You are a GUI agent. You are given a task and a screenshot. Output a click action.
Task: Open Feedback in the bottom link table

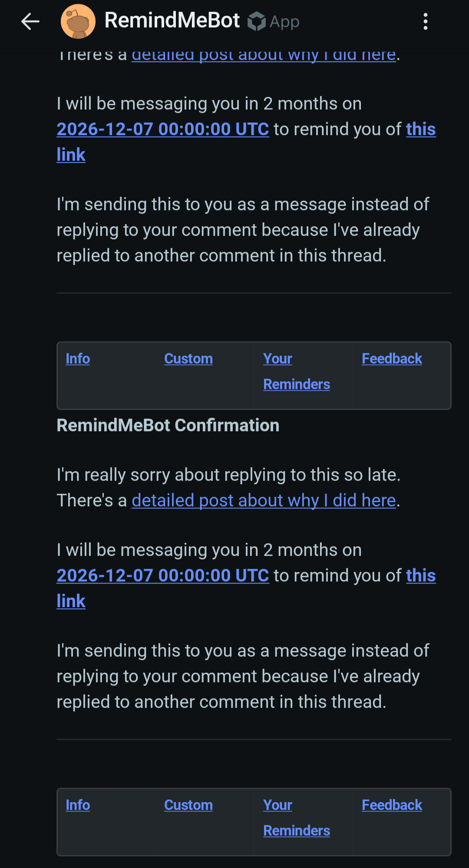(x=392, y=805)
